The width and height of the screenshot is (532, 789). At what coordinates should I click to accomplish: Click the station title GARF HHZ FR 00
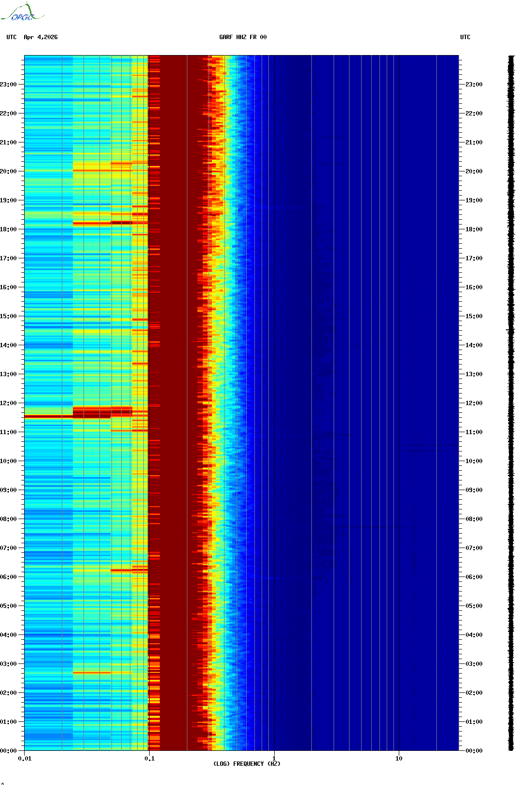242,37
